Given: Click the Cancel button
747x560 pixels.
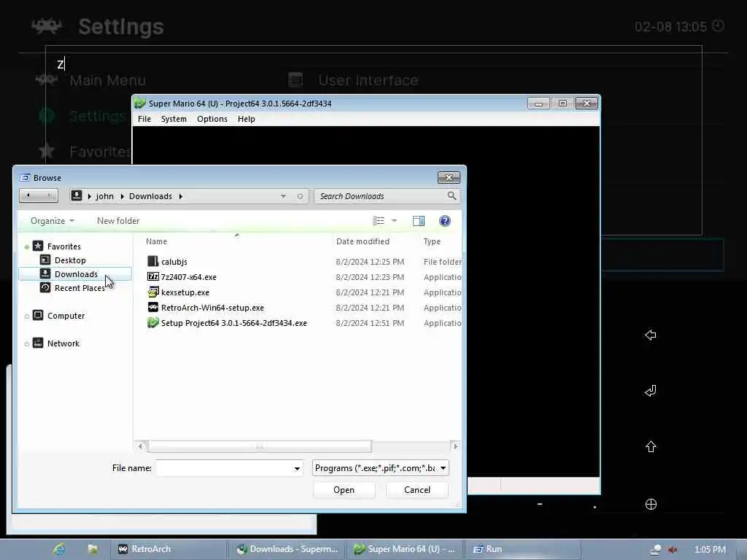Looking at the screenshot, I should tap(417, 490).
